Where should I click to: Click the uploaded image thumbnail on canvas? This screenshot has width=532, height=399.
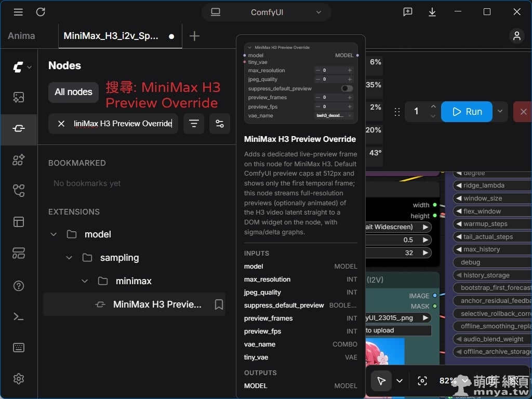point(385,352)
